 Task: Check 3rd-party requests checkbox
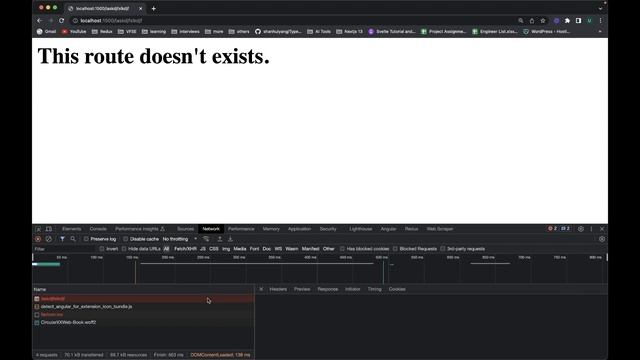tap(443, 249)
